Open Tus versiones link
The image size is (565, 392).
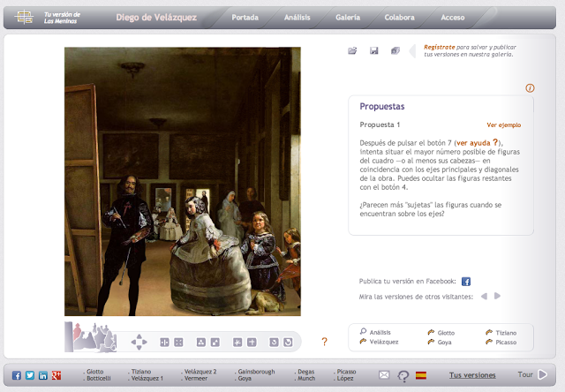coord(472,375)
